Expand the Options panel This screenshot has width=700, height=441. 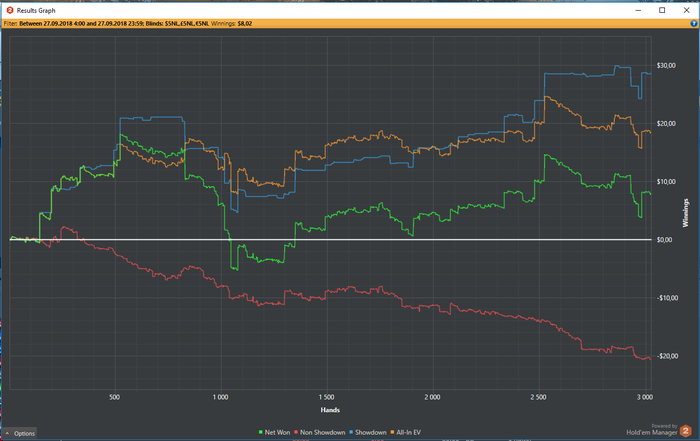(21, 433)
